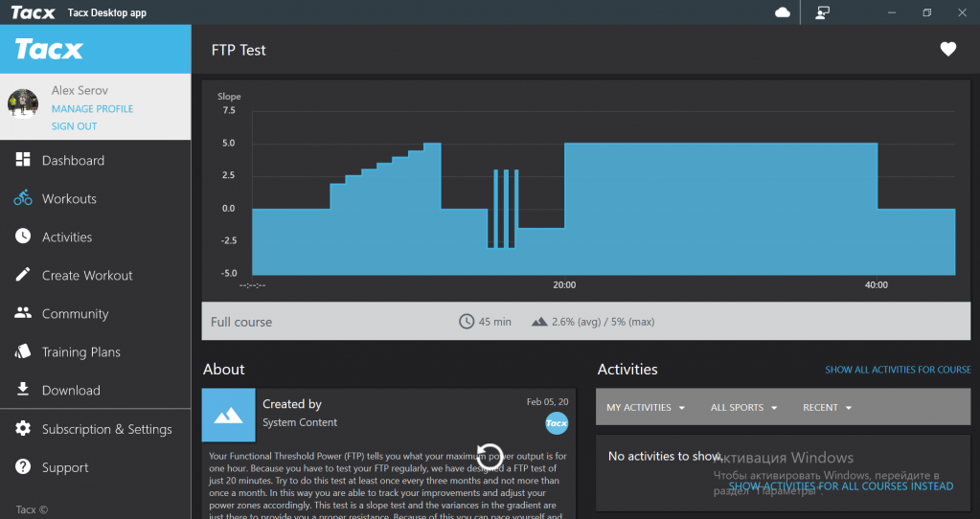The height and width of the screenshot is (519, 980).
Task: Click the About section heading
Action: 224,369
